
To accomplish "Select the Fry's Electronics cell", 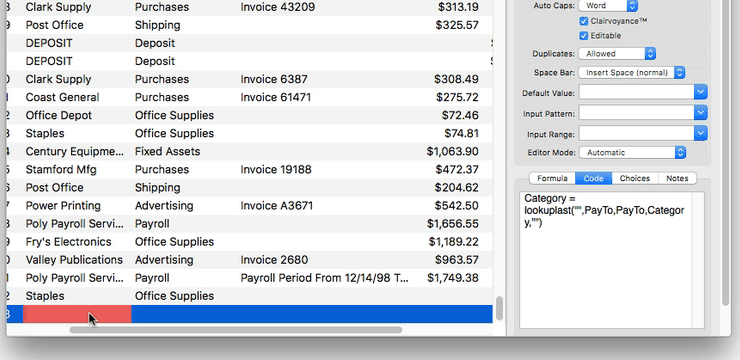I will pos(68,242).
